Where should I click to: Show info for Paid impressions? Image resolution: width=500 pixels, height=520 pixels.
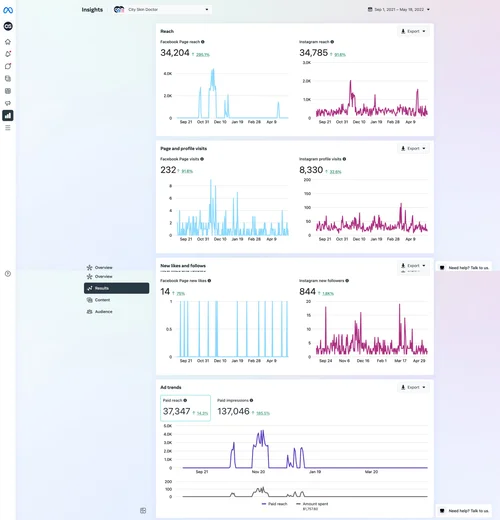(x=251, y=400)
